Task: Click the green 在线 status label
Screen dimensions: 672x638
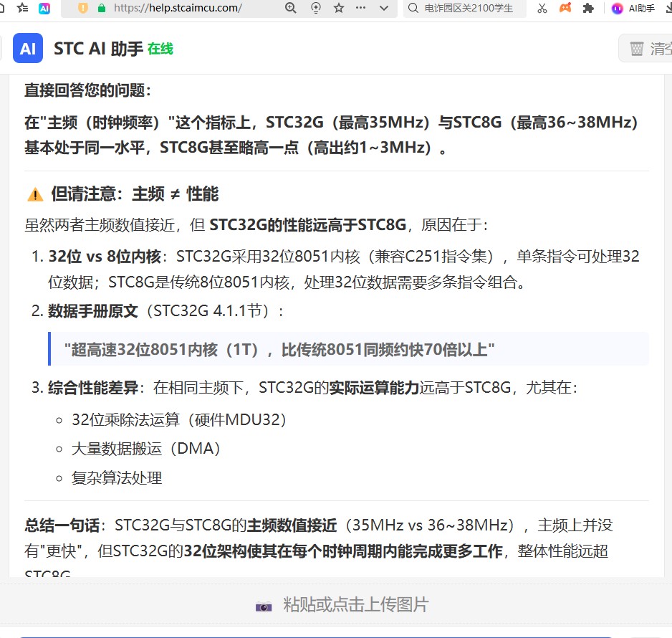Action: pos(160,49)
